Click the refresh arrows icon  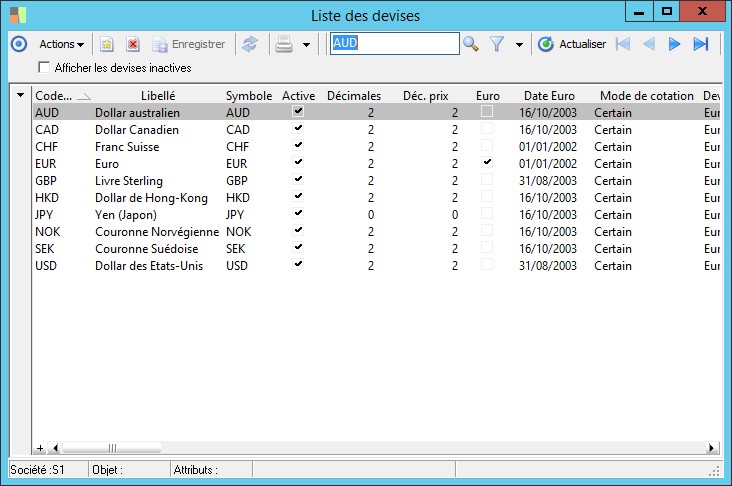(x=250, y=44)
